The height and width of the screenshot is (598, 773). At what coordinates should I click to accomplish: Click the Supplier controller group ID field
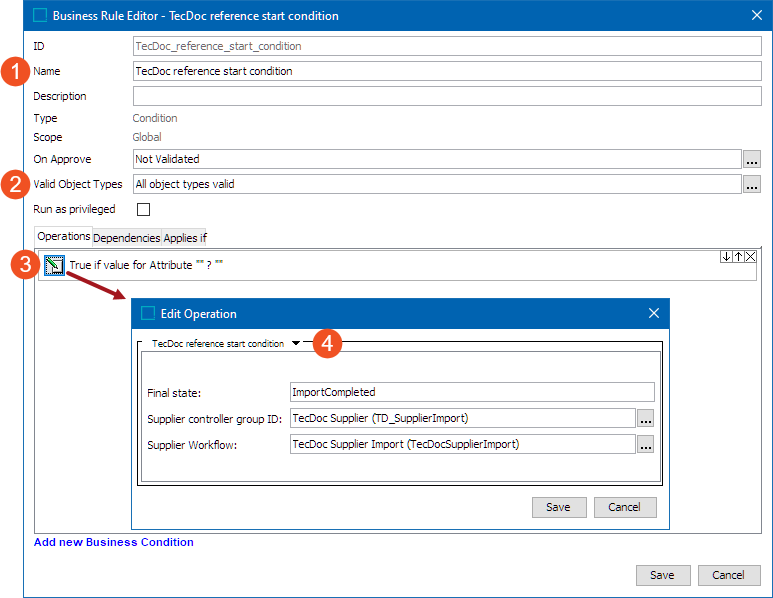pos(463,418)
